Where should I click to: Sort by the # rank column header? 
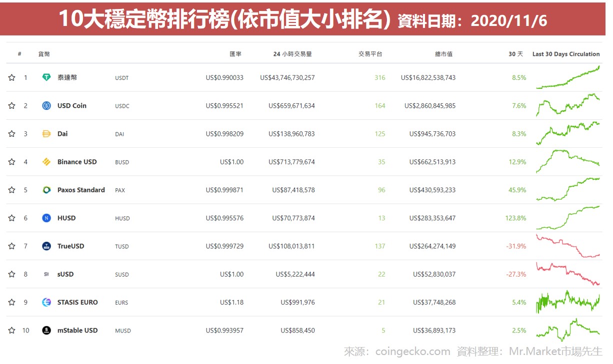19,54
